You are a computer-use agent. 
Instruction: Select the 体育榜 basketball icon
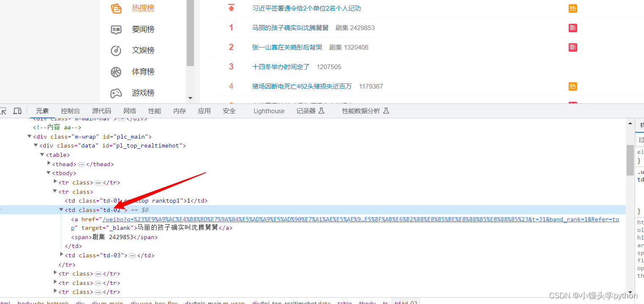(x=116, y=72)
